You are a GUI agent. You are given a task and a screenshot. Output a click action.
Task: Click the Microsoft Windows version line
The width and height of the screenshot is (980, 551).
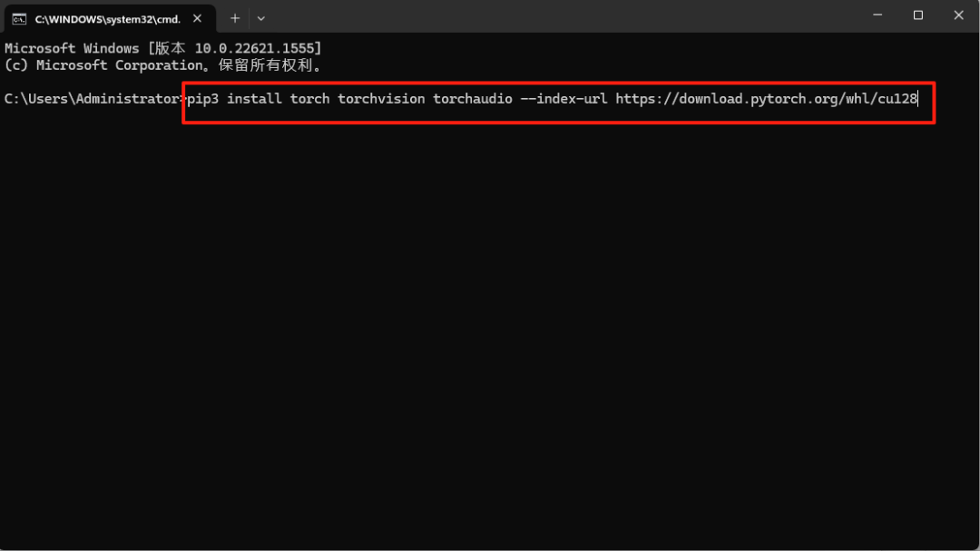coord(163,48)
